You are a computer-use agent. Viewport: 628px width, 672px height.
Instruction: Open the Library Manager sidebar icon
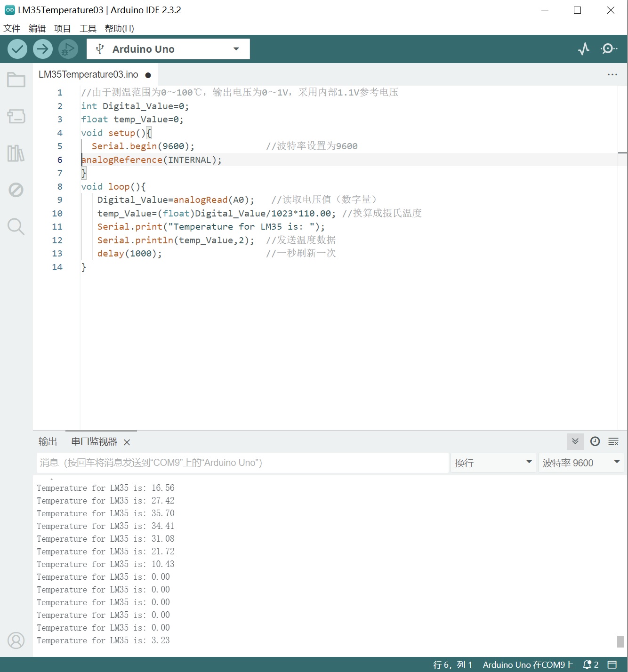(x=16, y=153)
